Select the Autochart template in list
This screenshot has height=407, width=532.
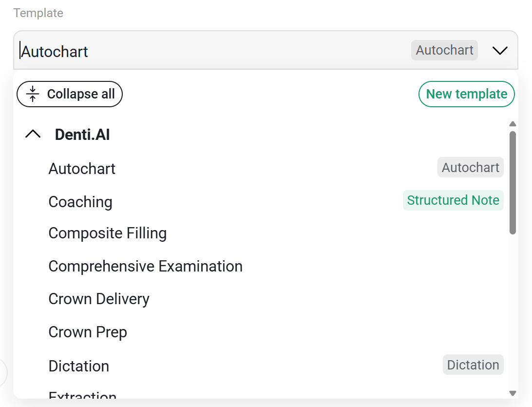(x=260, y=168)
